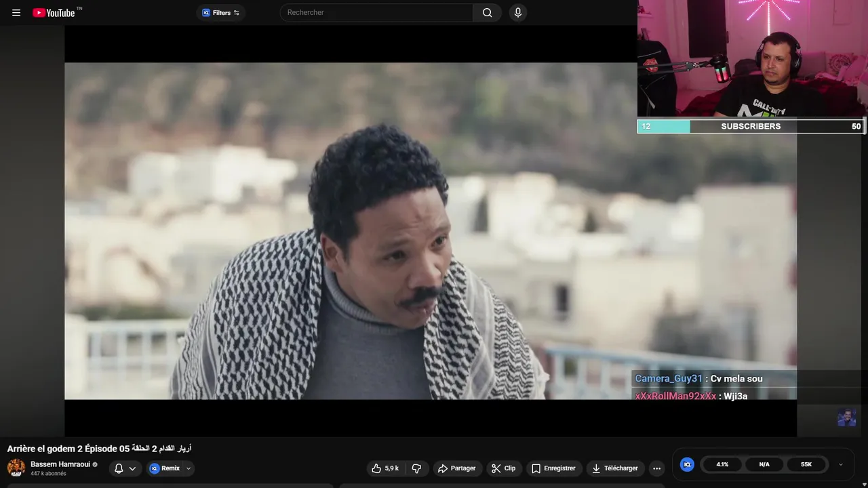Open the YouTube hamburger guide menu
Image resolution: width=868 pixels, height=488 pixels.
pyautogui.click(x=16, y=12)
